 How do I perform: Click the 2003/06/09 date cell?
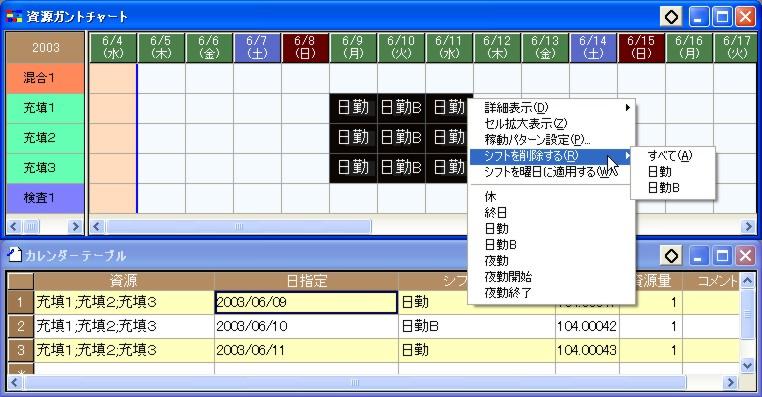tap(306, 302)
